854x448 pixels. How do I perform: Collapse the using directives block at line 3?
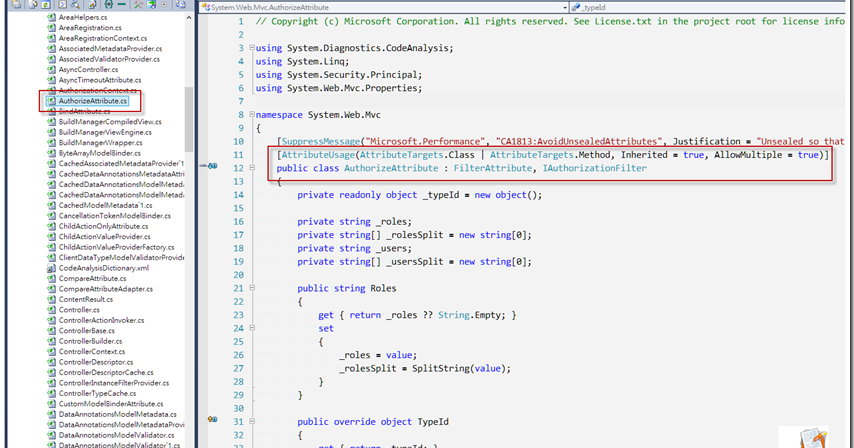[x=251, y=48]
